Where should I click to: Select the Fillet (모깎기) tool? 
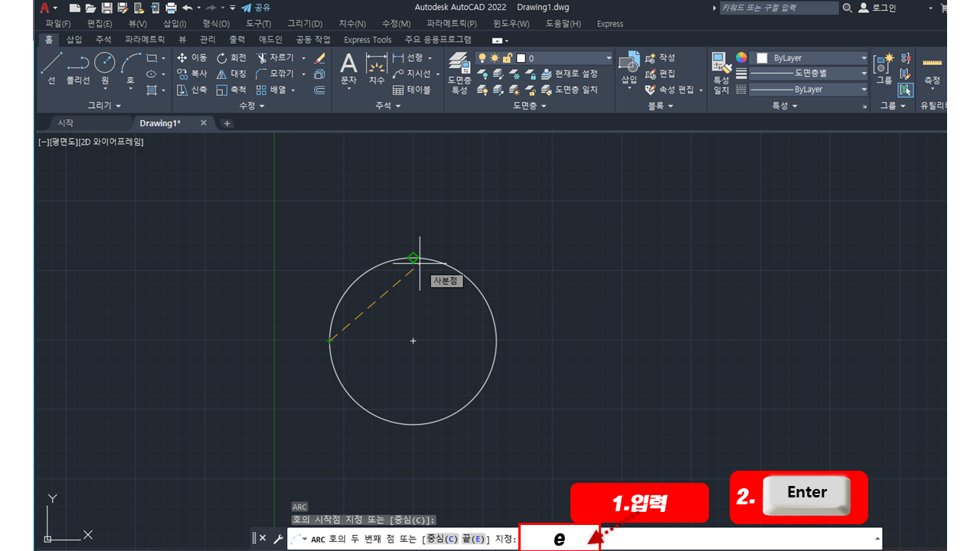[276, 74]
